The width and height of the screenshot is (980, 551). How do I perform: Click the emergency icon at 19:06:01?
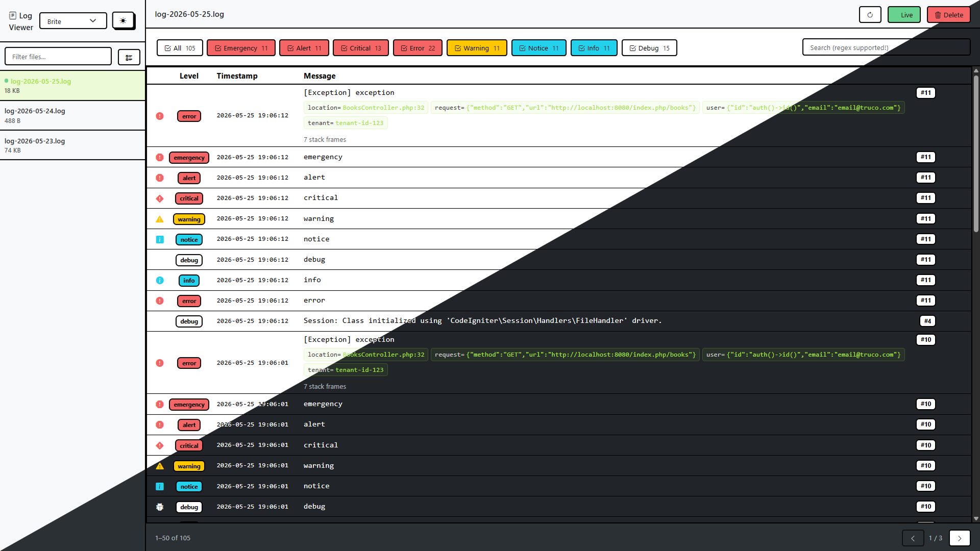point(160,405)
